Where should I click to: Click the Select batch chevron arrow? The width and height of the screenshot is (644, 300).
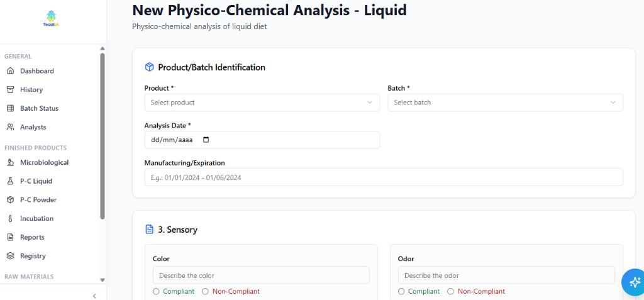[x=613, y=103]
